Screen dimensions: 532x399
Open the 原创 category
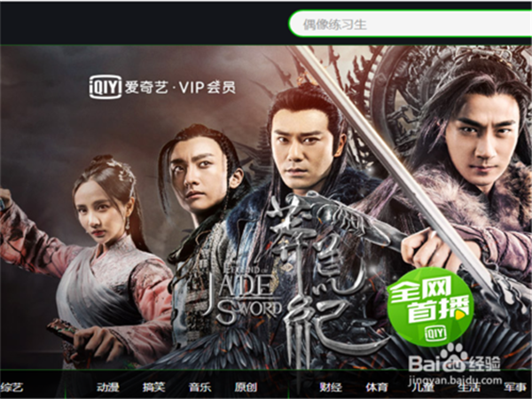tap(246, 387)
